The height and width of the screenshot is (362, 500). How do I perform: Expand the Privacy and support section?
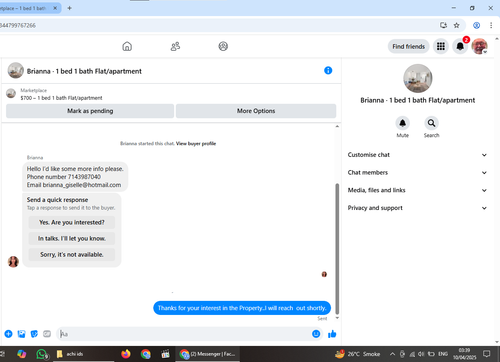click(417, 208)
